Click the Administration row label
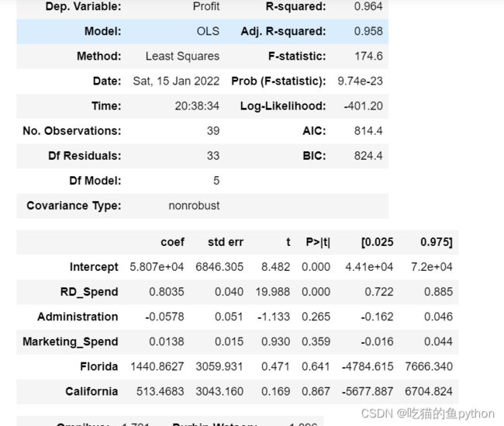 (78, 317)
